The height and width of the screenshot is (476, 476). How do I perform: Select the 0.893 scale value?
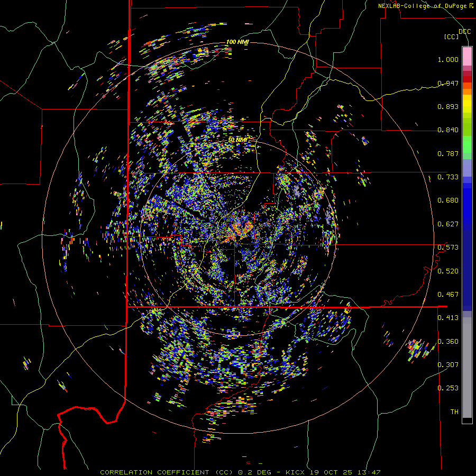(448, 106)
